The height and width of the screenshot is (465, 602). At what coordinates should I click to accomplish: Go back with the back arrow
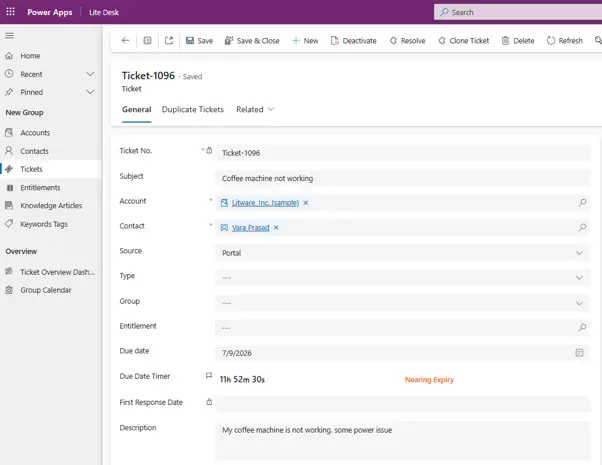[x=126, y=40]
